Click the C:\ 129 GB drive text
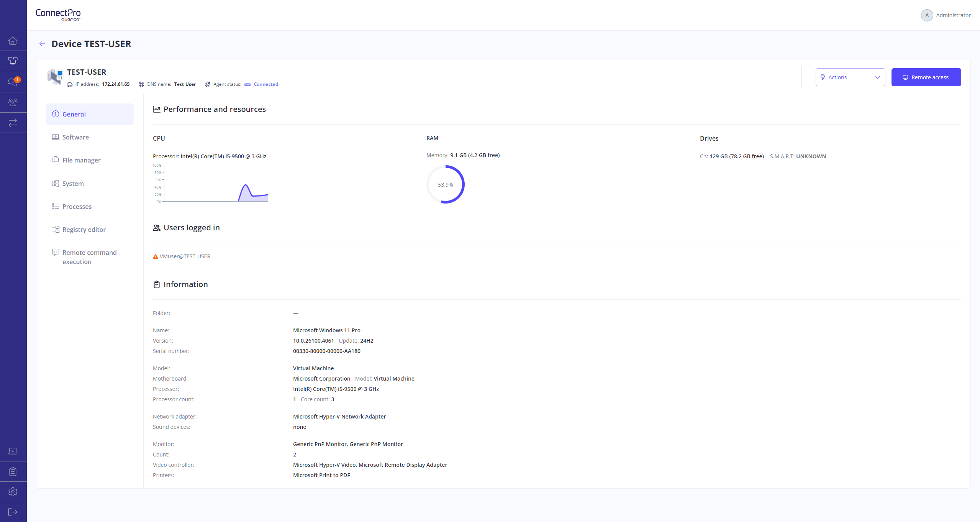Image resolution: width=980 pixels, height=522 pixels. 732,156
